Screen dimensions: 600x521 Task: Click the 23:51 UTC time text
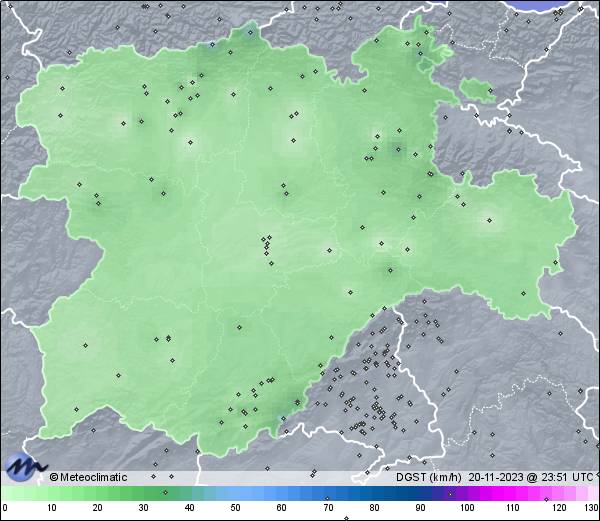point(566,477)
